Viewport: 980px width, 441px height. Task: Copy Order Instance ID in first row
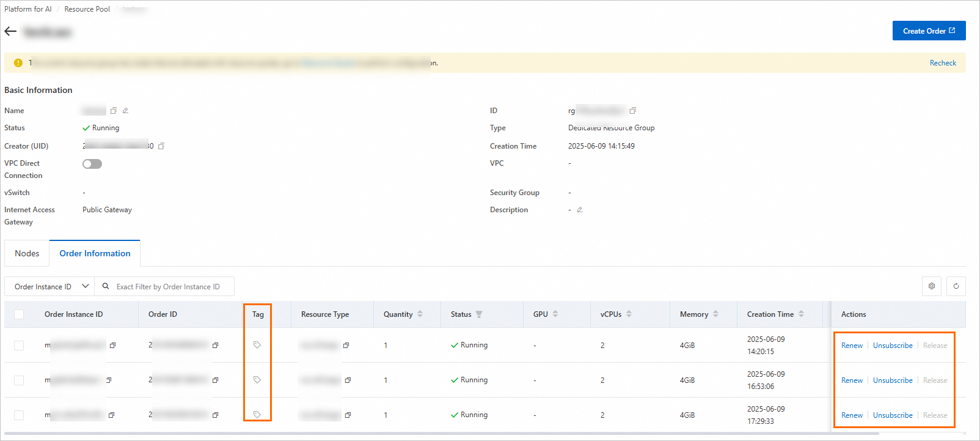(112, 346)
